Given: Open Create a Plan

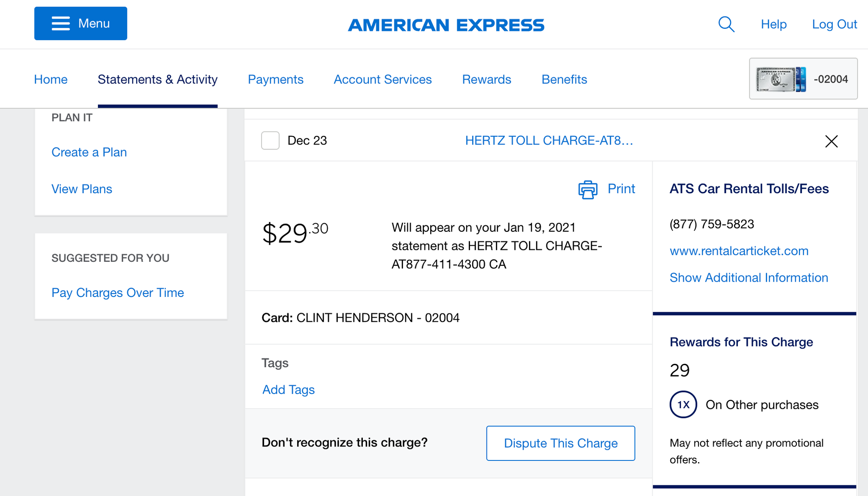Looking at the screenshot, I should [x=89, y=152].
